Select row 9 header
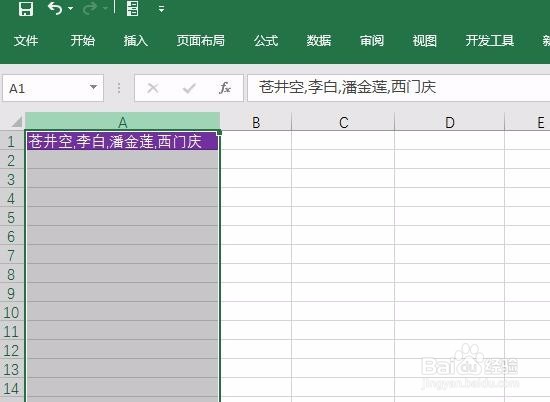The height and width of the screenshot is (402, 550). pos(11,293)
